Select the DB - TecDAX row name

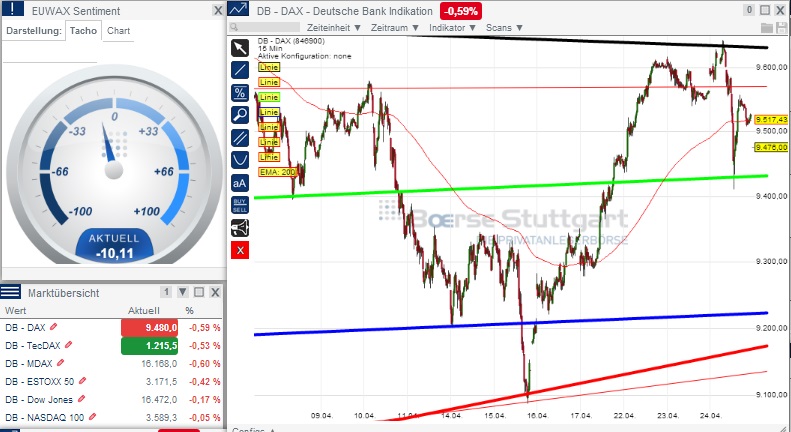[33, 346]
